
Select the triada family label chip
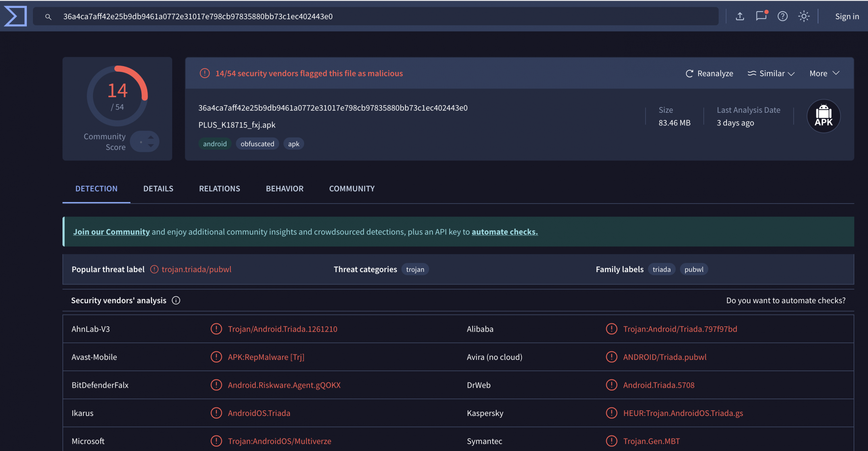point(661,269)
